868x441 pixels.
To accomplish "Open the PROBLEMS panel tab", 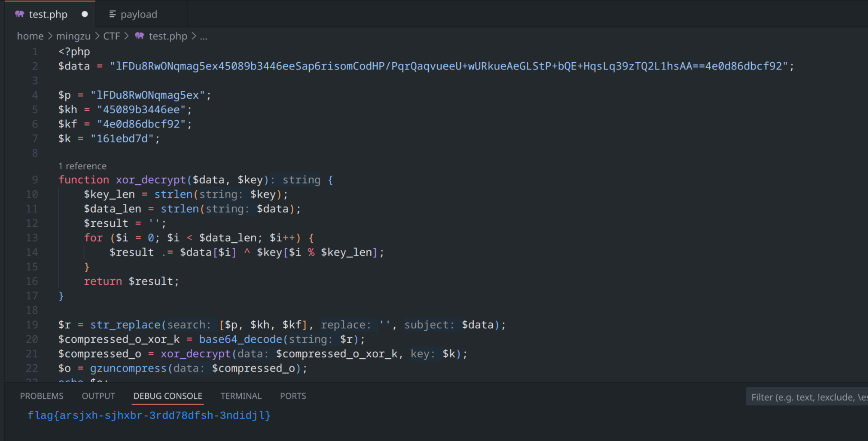I will coord(42,396).
